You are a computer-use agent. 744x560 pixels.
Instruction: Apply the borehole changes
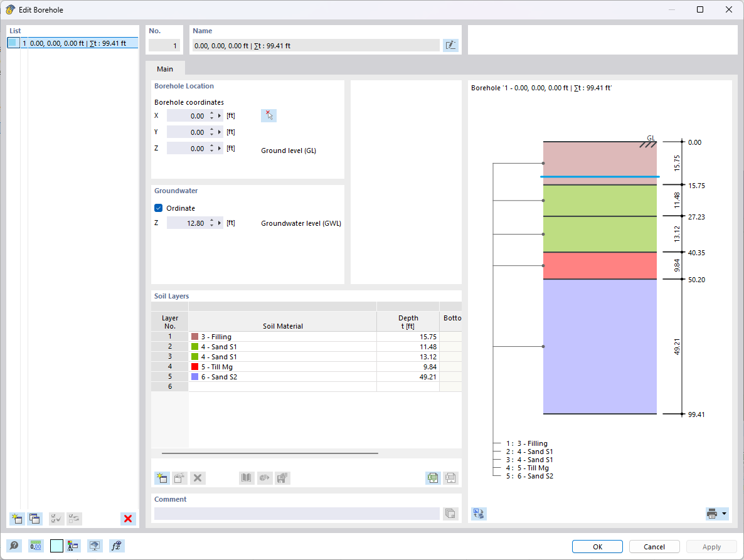[x=711, y=546]
